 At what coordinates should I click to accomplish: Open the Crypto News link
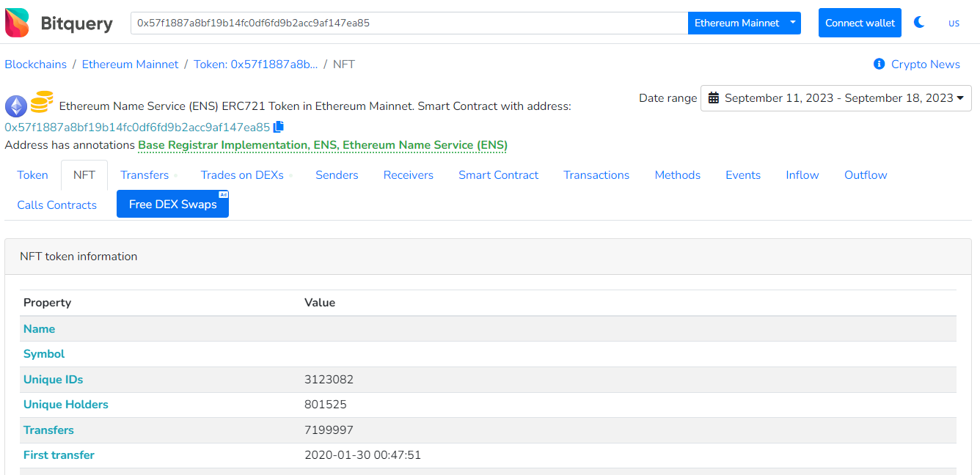(x=926, y=64)
